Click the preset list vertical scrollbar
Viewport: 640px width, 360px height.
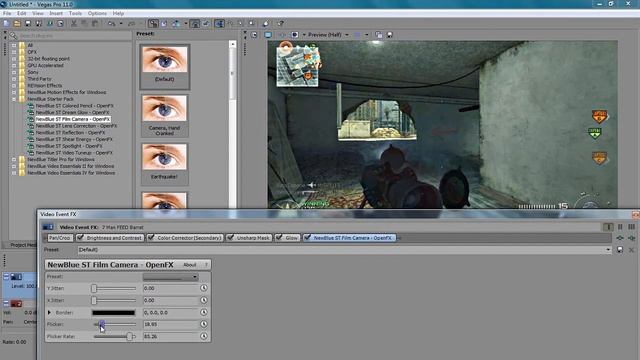(x=233, y=124)
